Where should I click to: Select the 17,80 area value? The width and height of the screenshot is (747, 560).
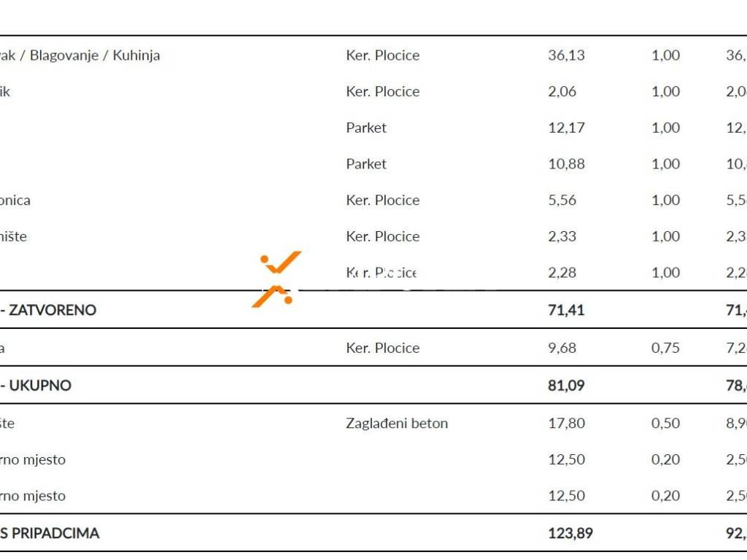566,424
